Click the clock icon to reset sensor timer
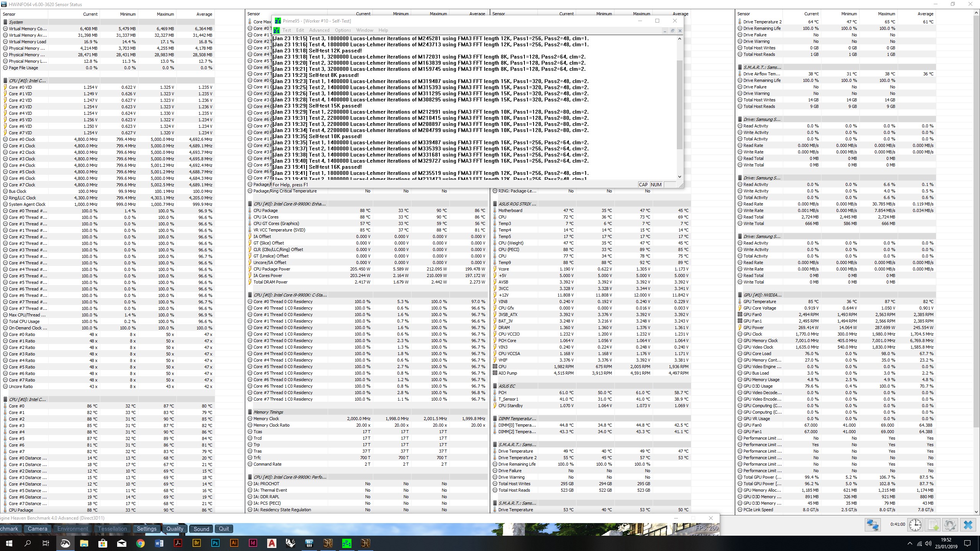This screenshot has height=551, width=980. 915,525
